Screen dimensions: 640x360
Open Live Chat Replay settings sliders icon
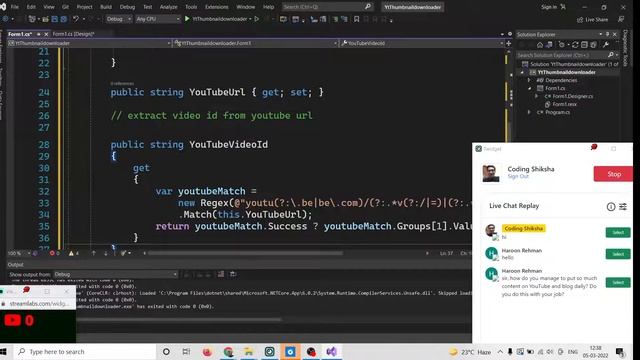pos(623,207)
